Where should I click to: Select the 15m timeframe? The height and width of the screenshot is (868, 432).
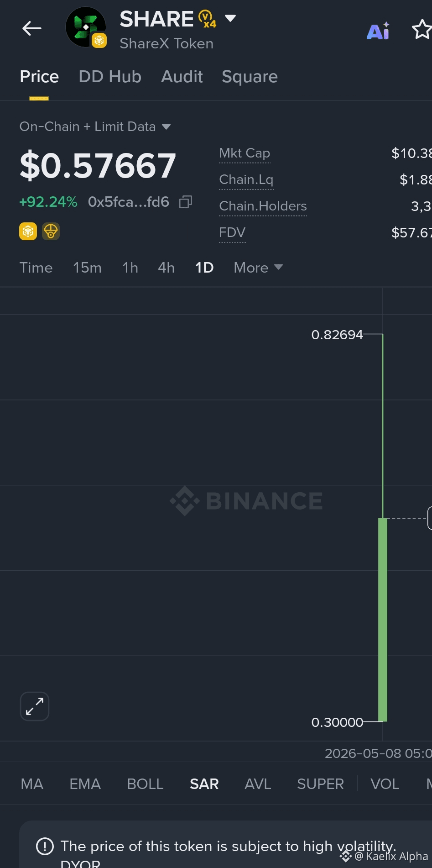tap(87, 268)
